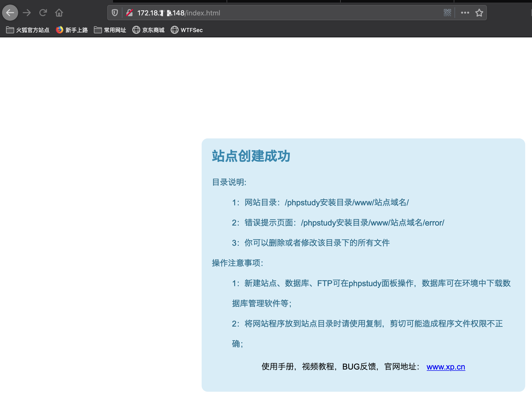
Task: Open the 新手上路 bookmark
Action: click(72, 30)
